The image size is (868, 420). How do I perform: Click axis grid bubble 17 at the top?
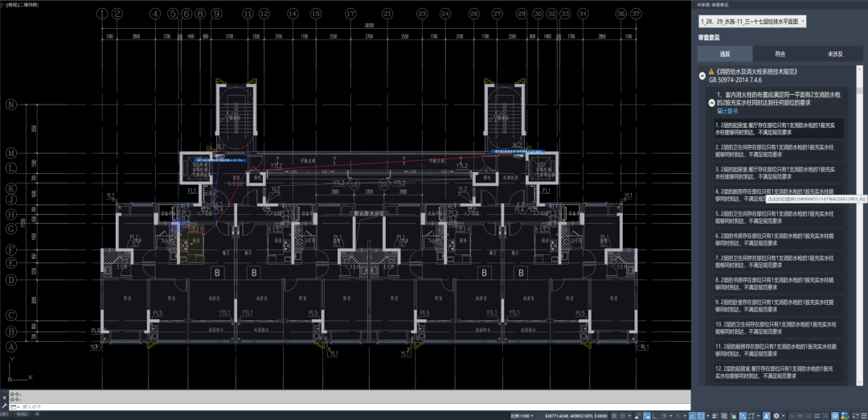point(350,13)
